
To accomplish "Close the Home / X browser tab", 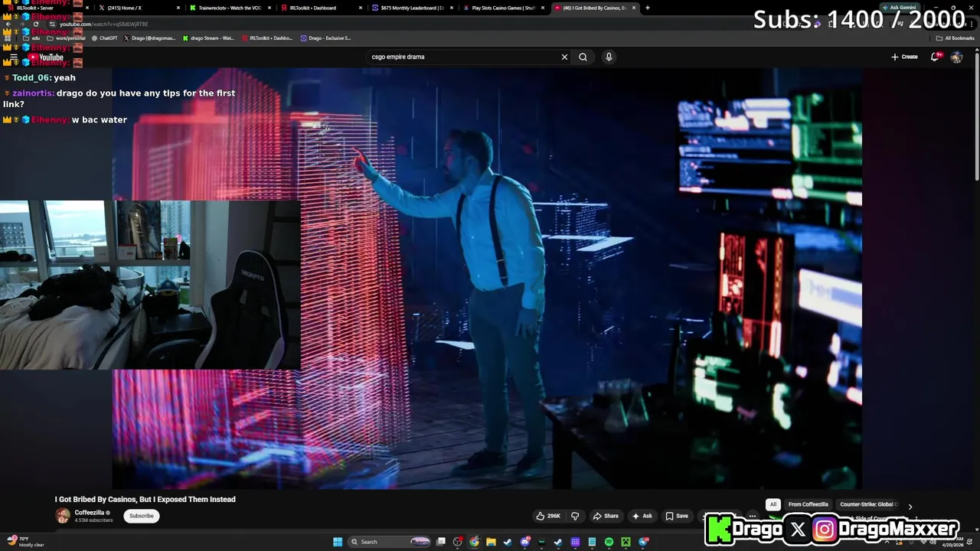I will pyautogui.click(x=178, y=8).
